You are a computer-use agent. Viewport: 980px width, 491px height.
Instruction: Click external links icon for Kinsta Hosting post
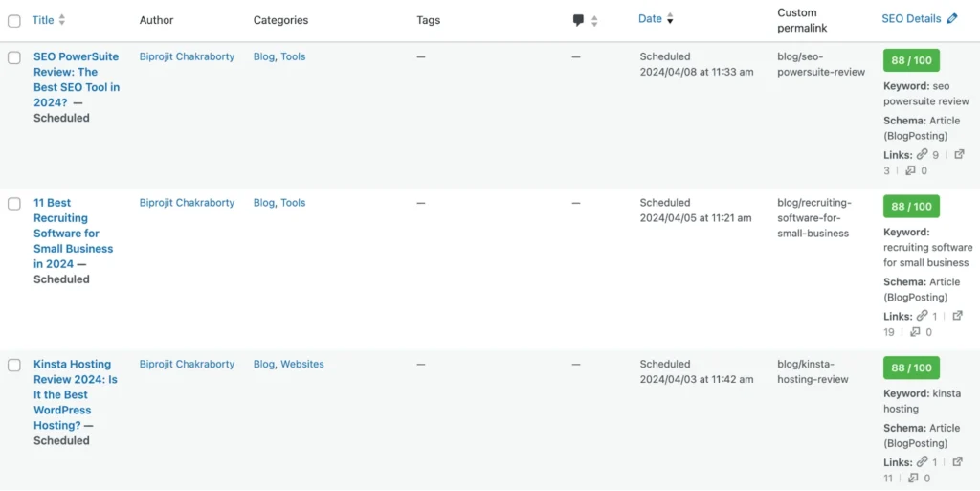959,463
